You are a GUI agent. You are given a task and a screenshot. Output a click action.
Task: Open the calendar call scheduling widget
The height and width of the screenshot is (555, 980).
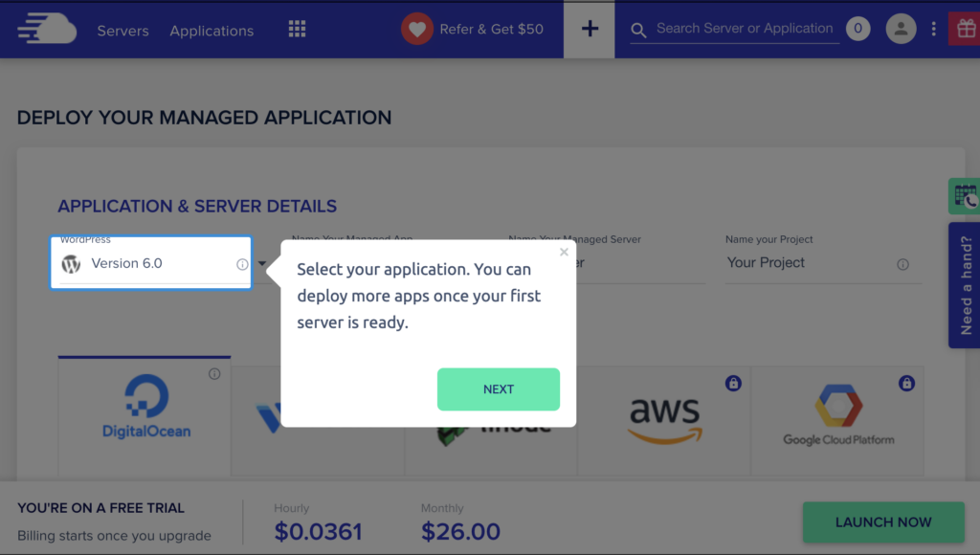[x=965, y=196]
